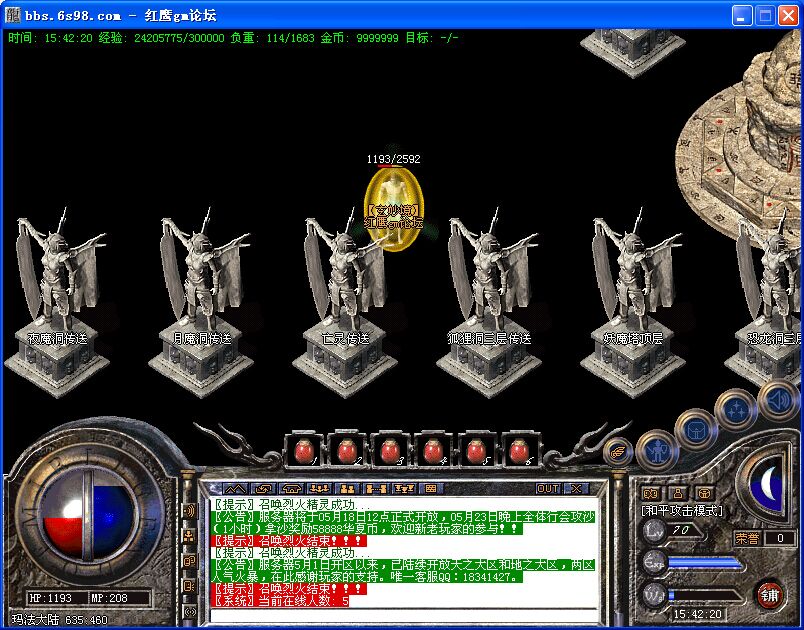The image size is (804, 630).
Task: Open the two-person friends icon above chat
Action: coord(348,489)
